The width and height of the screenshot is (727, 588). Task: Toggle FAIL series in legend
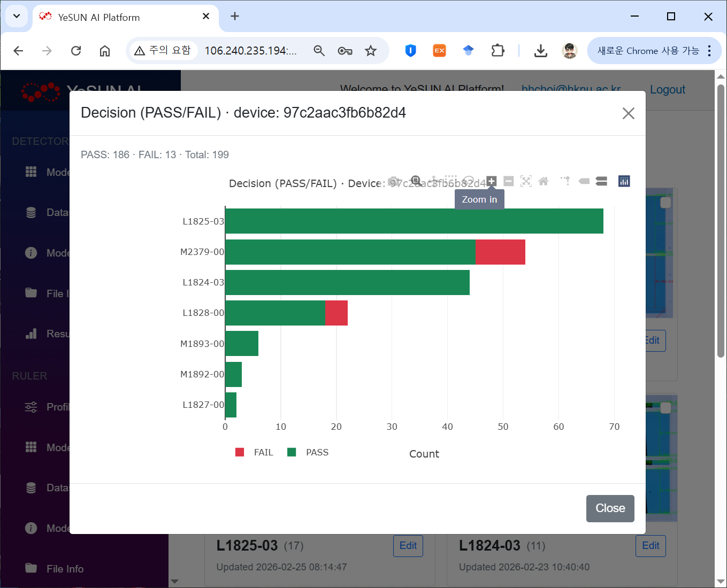tap(255, 452)
